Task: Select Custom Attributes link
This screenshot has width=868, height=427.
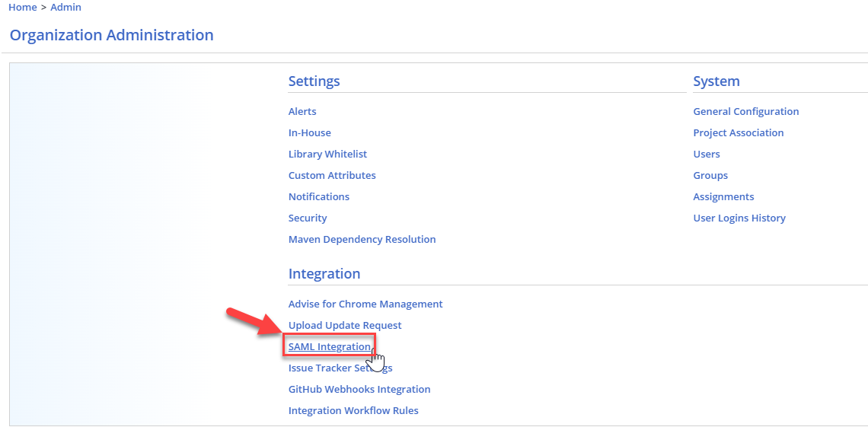Action: (332, 175)
